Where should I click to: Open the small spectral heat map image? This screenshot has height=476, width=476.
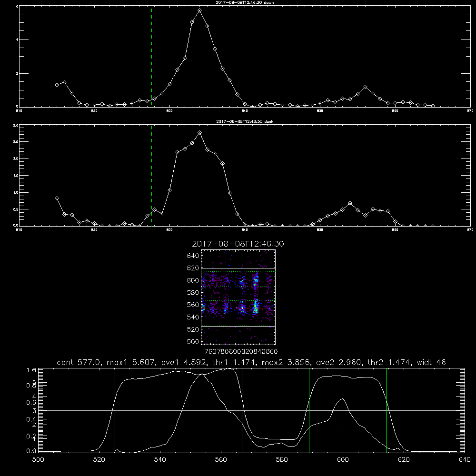pos(238,297)
